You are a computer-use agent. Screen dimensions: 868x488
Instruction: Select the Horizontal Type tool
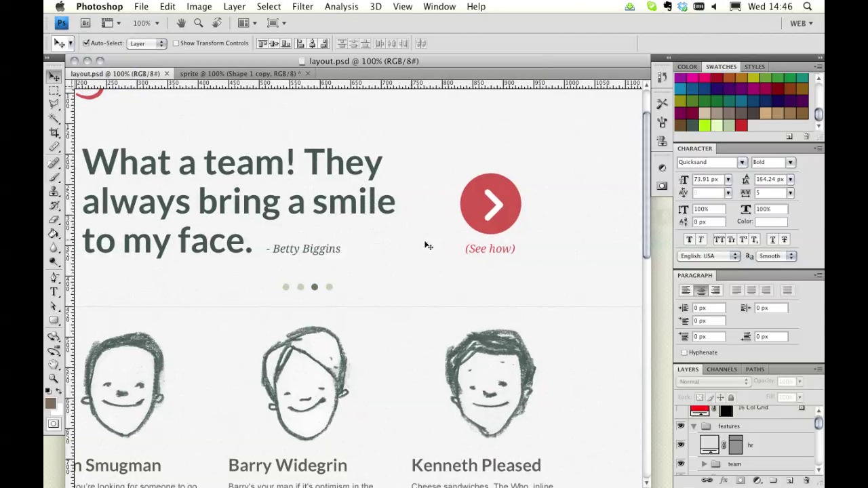[x=54, y=292]
